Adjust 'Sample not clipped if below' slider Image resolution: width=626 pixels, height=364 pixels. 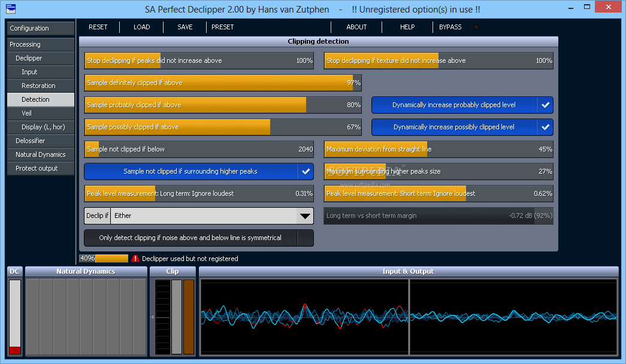[199, 149]
